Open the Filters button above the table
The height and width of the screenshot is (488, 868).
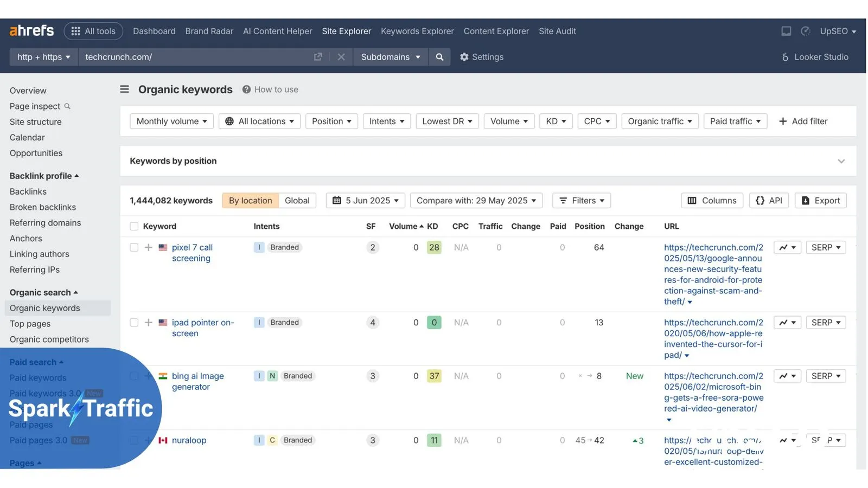click(582, 201)
